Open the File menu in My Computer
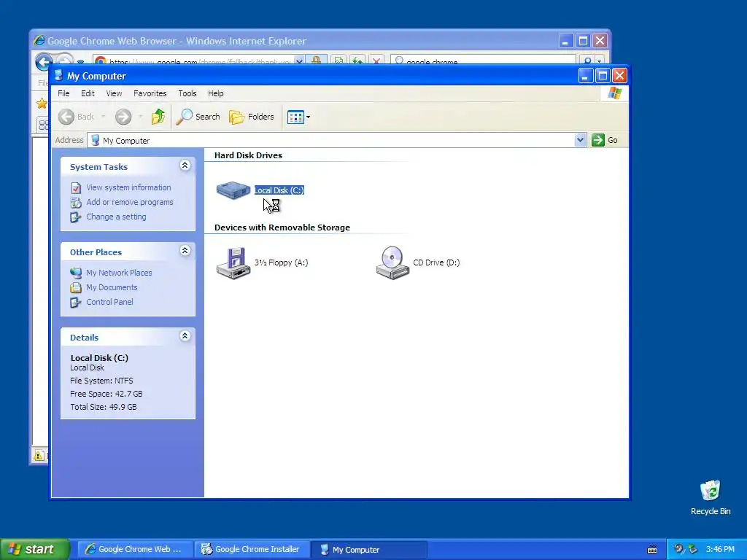Viewport: 747px width, 560px height. pyautogui.click(x=63, y=93)
